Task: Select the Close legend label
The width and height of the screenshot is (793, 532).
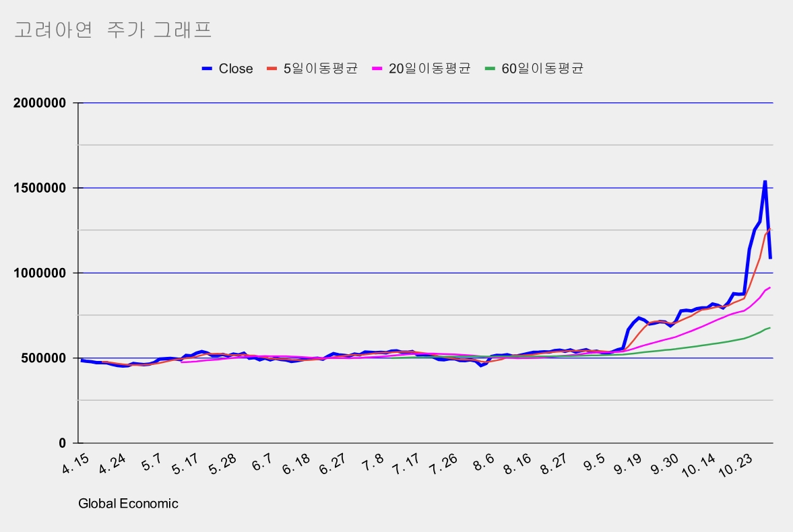Action: point(236,69)
